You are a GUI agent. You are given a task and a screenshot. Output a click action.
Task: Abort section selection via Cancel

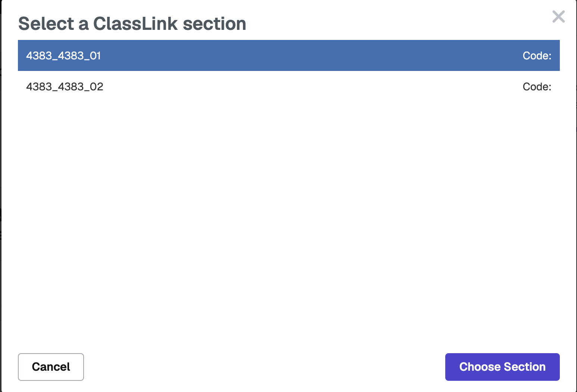51,367
